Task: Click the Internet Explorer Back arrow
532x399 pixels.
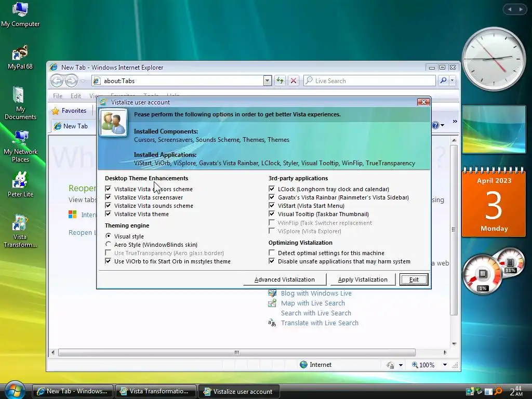Action: coord(57,81)
